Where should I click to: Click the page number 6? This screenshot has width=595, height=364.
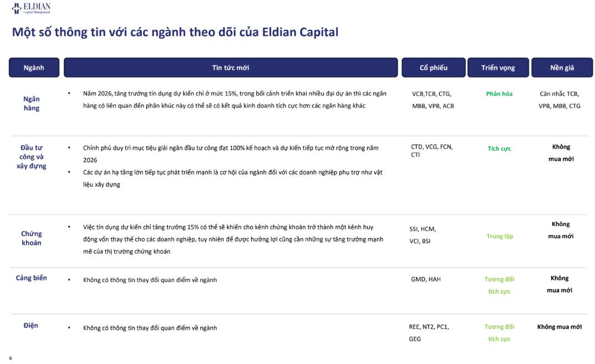coord(11,358)
